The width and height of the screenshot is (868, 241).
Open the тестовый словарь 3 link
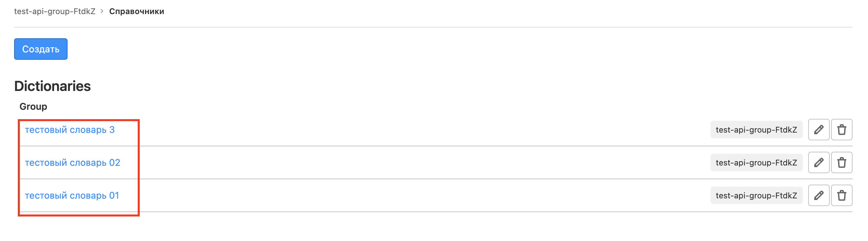[70, 130]
